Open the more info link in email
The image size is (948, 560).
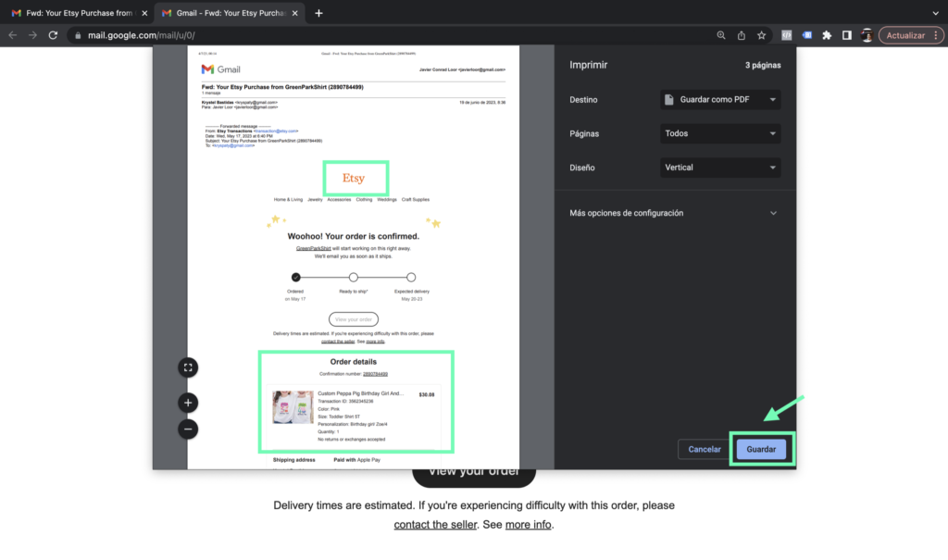tap(528, 524)
